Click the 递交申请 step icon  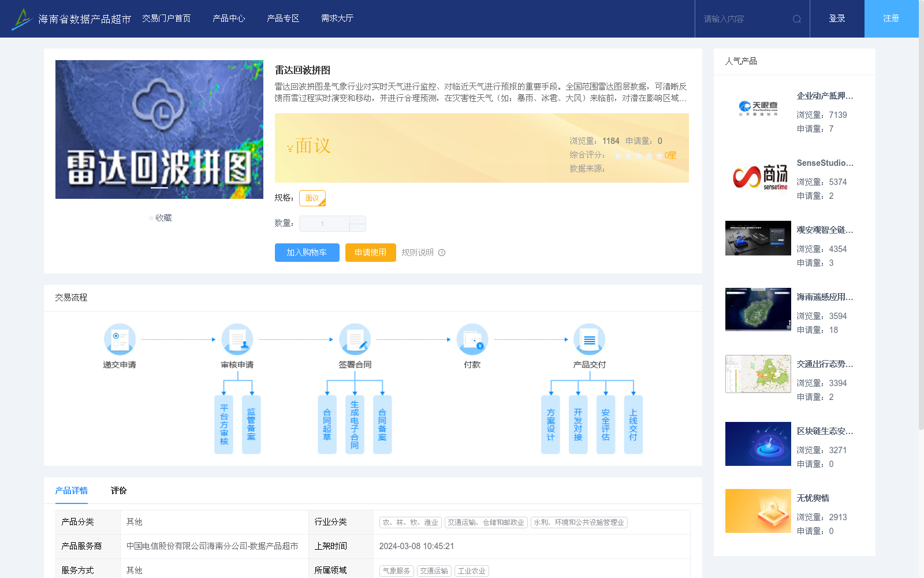pyautogui.click(x=120, y=339)
